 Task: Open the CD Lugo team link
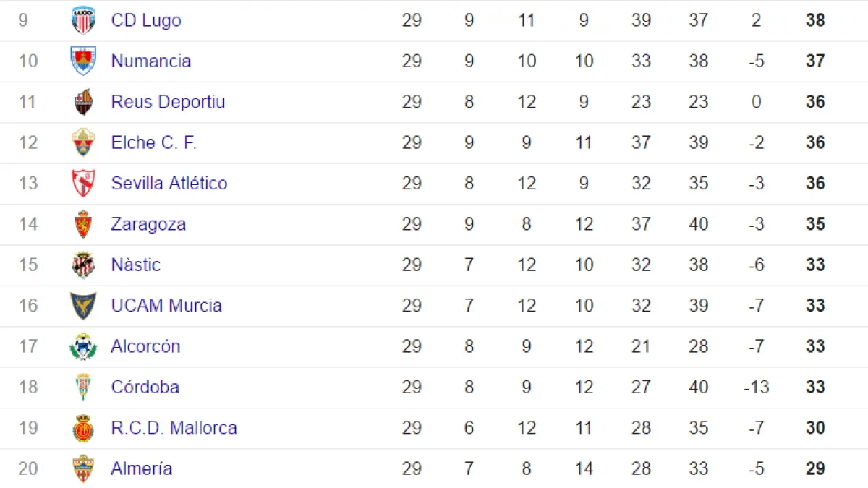coord(146,20)
